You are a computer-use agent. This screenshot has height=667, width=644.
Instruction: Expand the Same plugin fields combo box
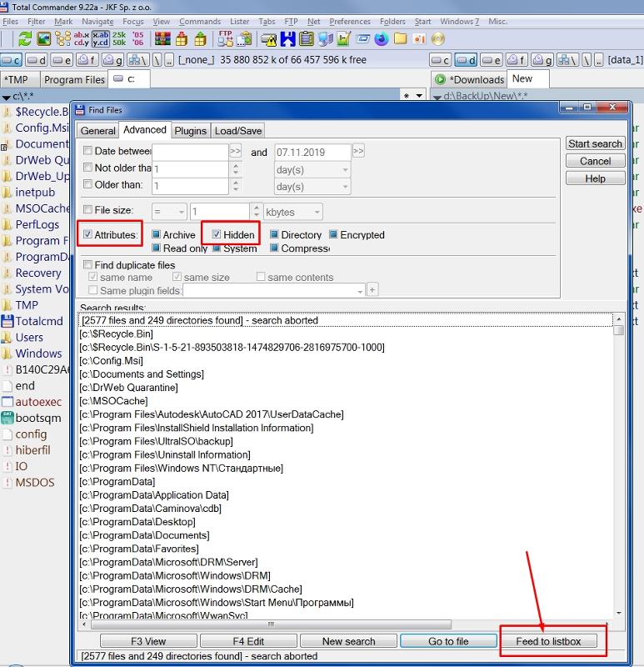360,291
